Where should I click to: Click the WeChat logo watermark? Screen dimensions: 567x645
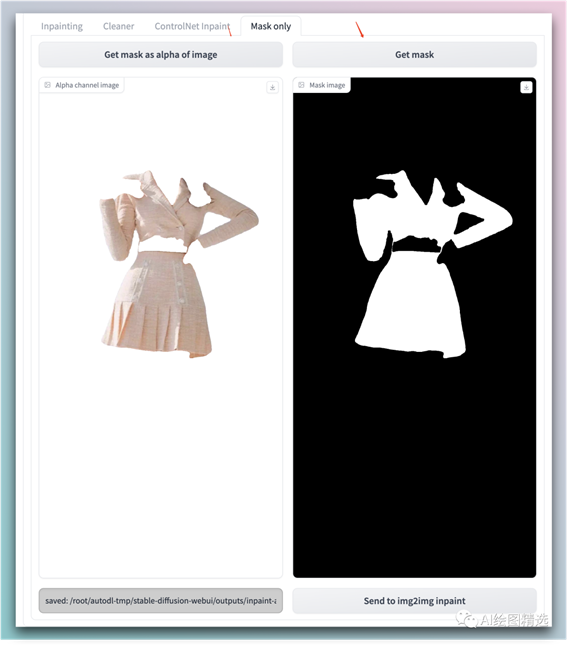466,619
